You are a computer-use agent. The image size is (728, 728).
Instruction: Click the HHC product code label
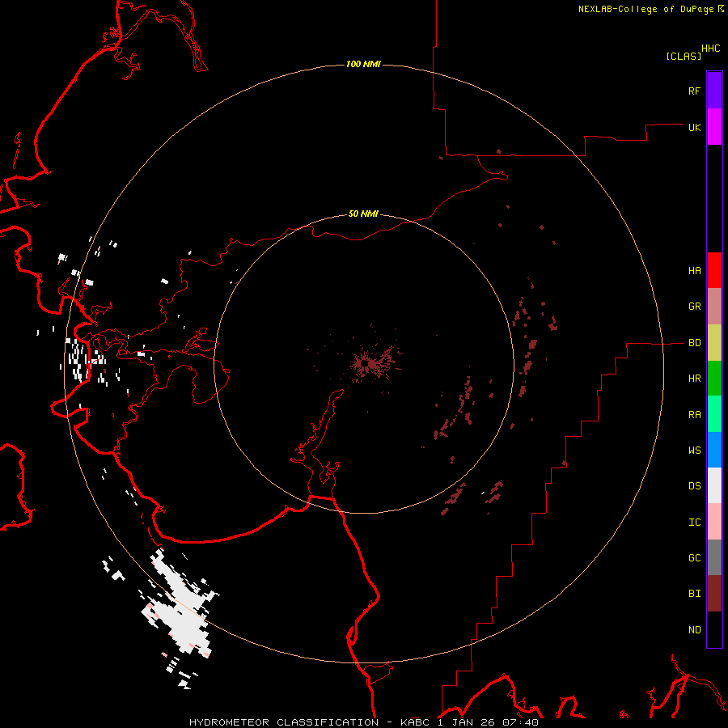tap(711, 49)
